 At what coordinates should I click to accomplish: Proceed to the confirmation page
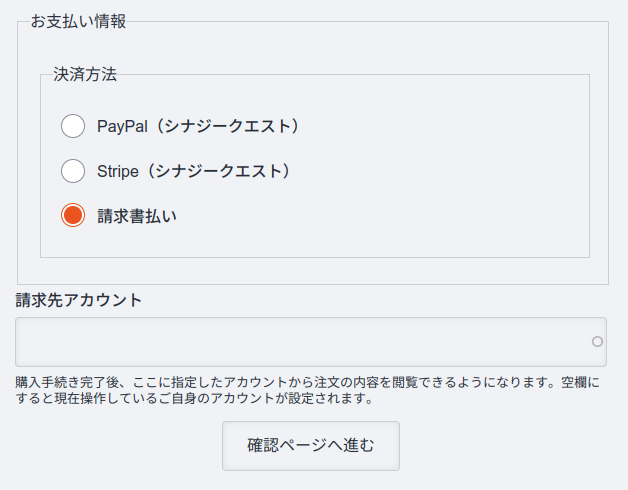tap(311, 445)
